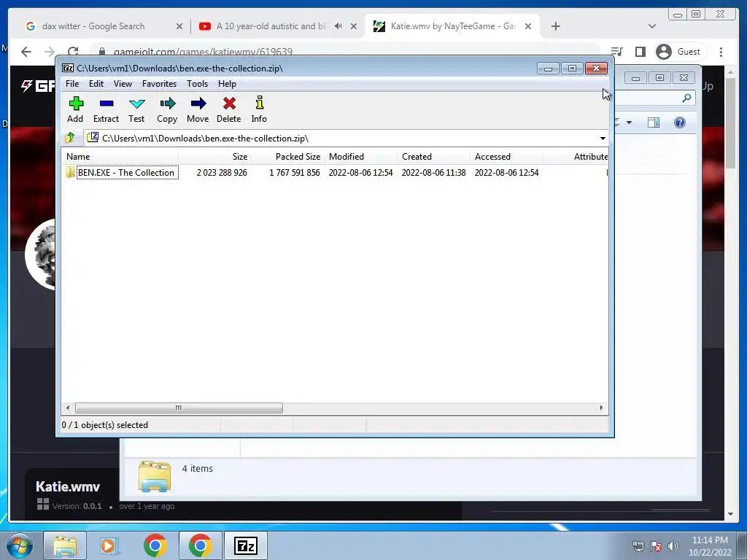This screenshot has width=747, height=560.
Task: Open the Chrome three-dot menu
Action: pyautogui.click(x=721, y=52)
